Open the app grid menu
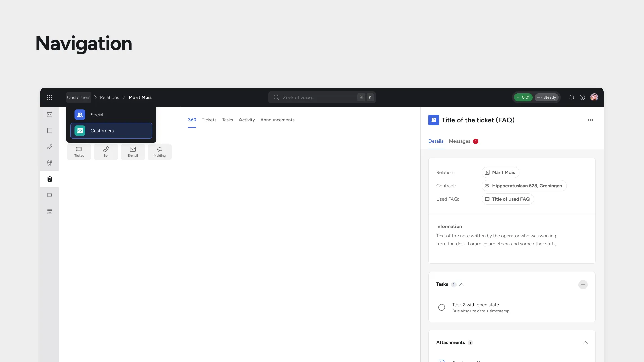The width and height of the screenshot is (644, 362). click(50, 97)
